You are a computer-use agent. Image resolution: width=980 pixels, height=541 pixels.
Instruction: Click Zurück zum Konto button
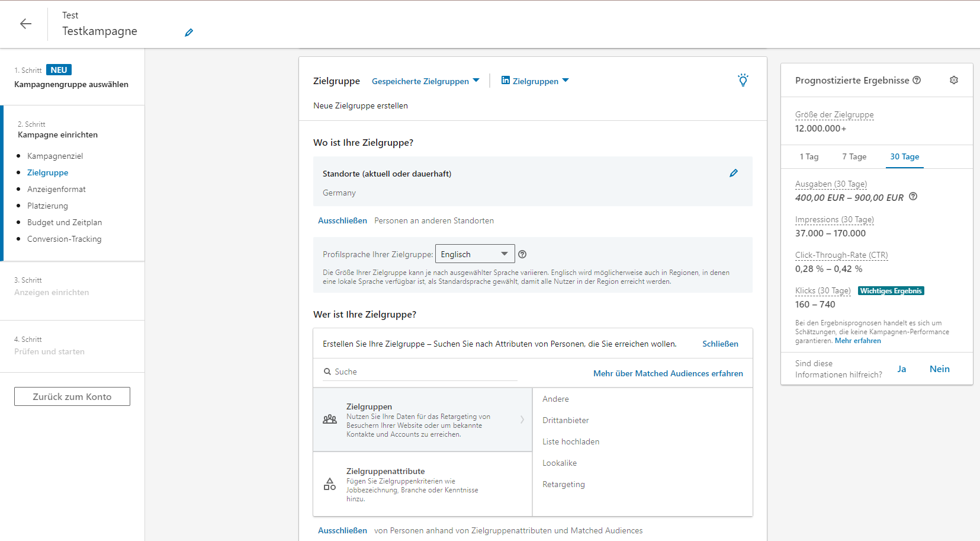pyautogui.click(x=72, y=396)
